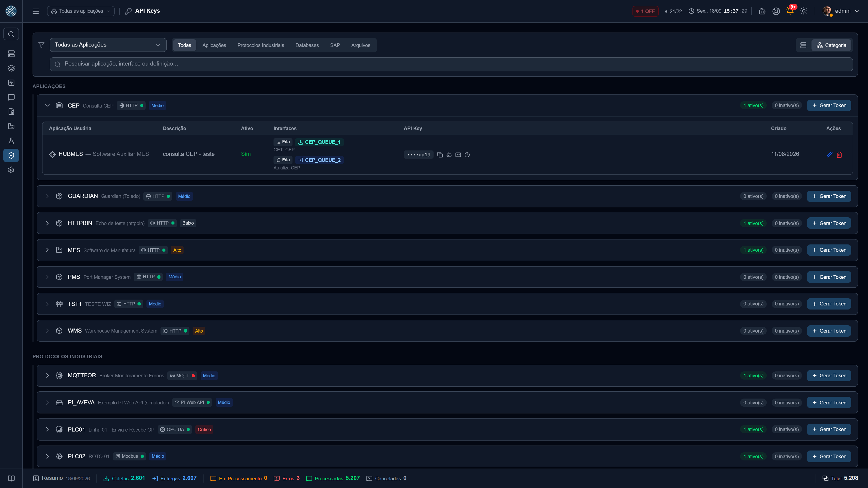
Task: Open the Todas as aplicações header dropdown
Action: 81,11
